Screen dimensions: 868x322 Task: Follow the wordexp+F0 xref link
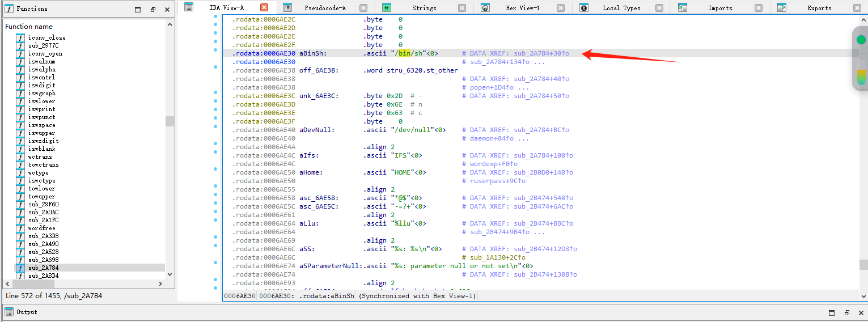click(494, 164)
